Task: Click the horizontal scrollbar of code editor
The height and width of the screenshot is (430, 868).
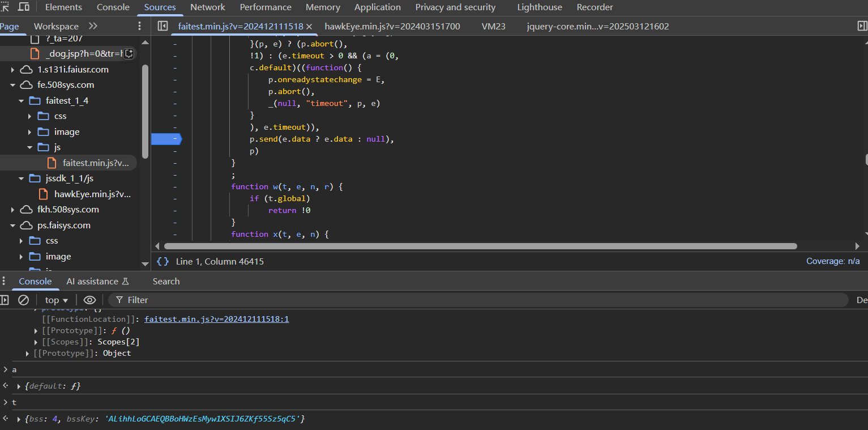Action: click(x=480, y=246)
